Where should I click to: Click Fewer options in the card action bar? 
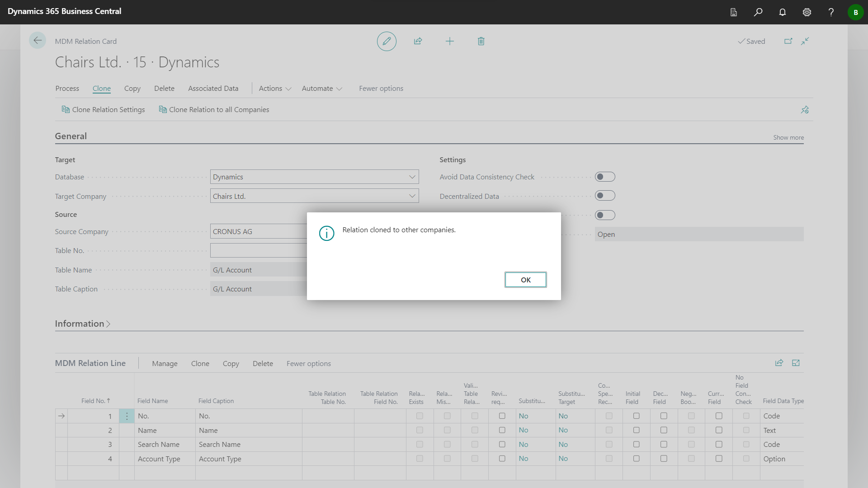(x=381, y=89)
